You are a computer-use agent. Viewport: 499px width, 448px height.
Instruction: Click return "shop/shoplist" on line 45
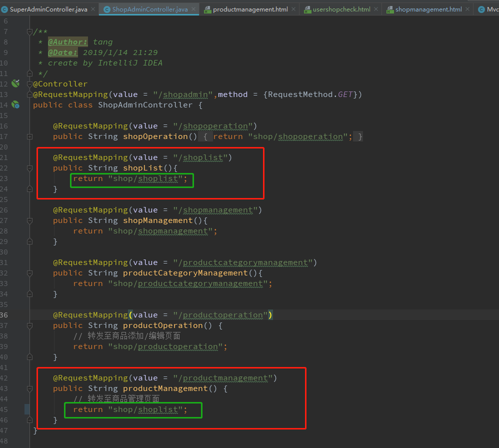click(x=130, y=409)
